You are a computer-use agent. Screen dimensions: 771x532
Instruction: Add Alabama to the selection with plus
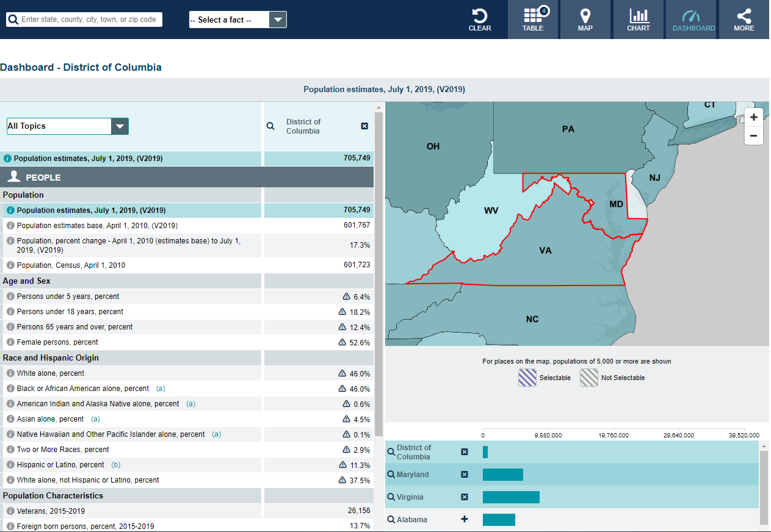pos(465,519)
